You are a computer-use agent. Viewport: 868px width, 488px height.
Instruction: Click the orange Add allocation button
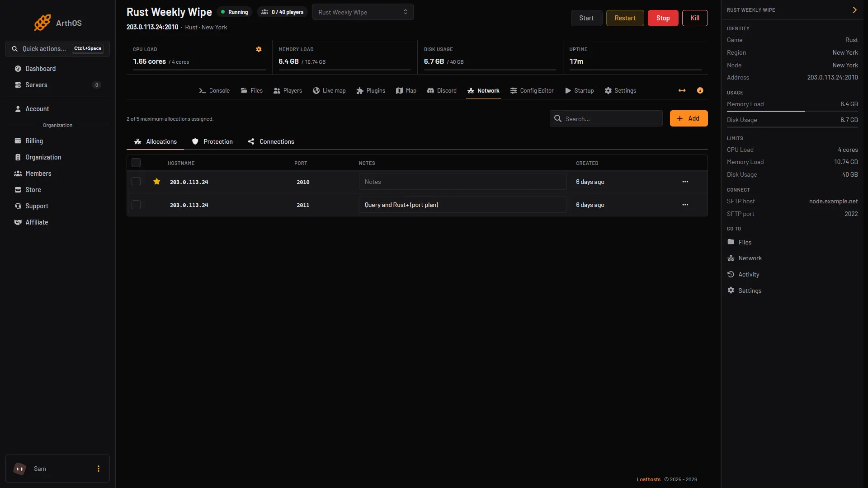689,118
